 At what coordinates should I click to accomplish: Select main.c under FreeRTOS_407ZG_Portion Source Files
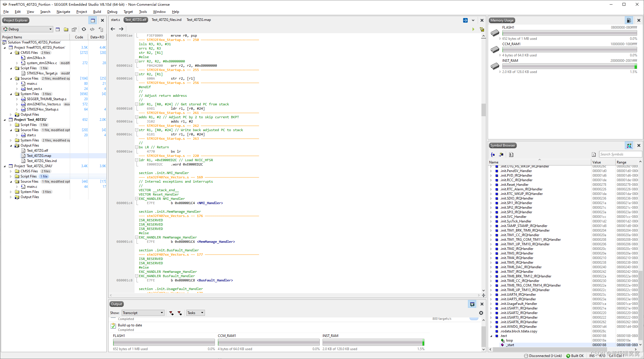[x=32, y=84]
